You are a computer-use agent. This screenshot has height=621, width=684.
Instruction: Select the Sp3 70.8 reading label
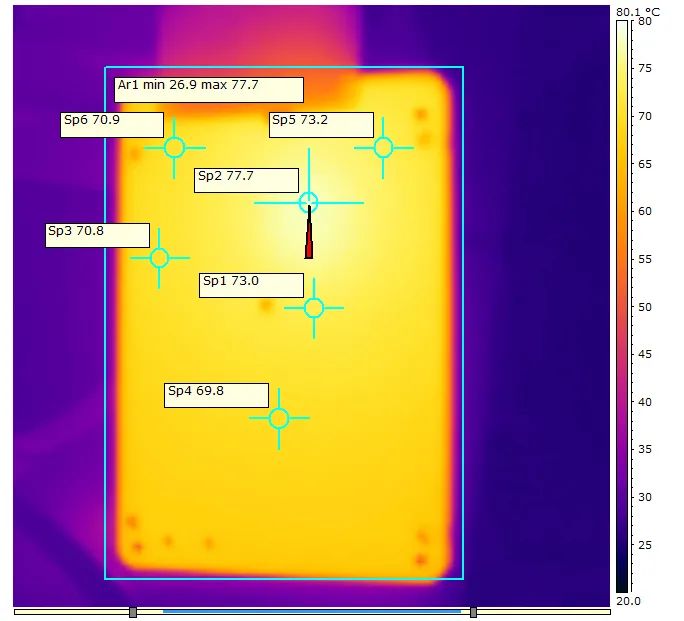pyautogui.click(x=97, y=235)
